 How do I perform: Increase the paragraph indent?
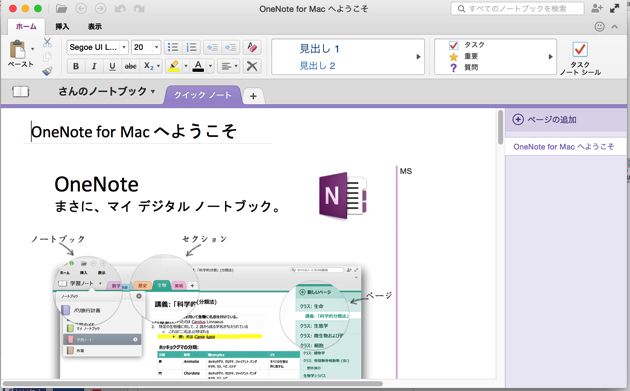click(x=231, y=47)
